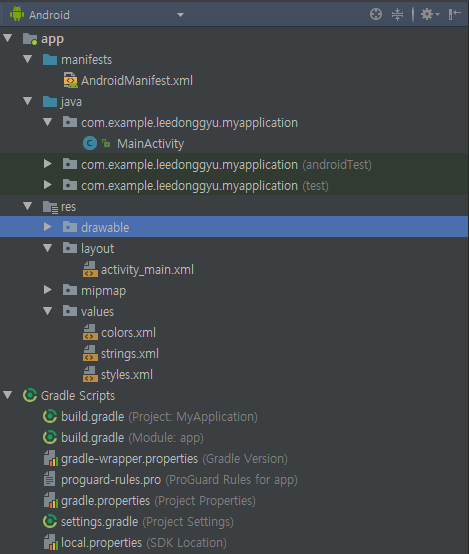The height and width of the screenshot is (554, 469).
Task: Open the Android project view dropdown
Action: 180,15
